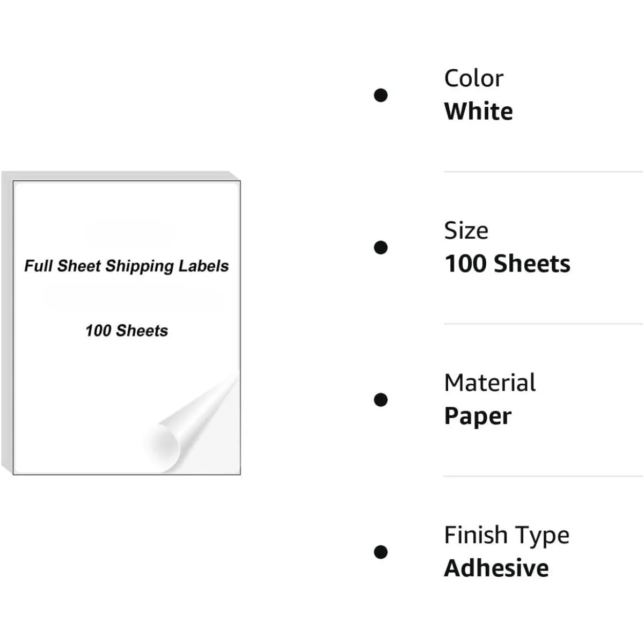
Task: Click the bullet dot beside Finish Type
Action: click(380, 552)
